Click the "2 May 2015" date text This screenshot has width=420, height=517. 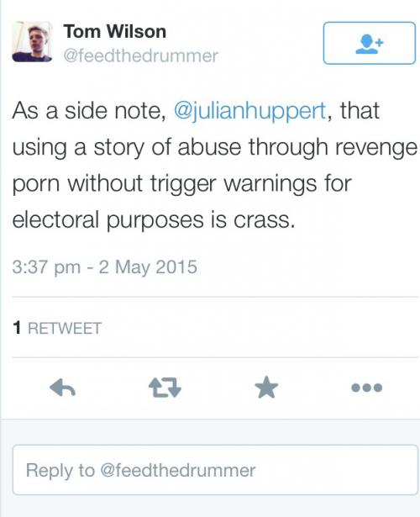click(148, 266)
